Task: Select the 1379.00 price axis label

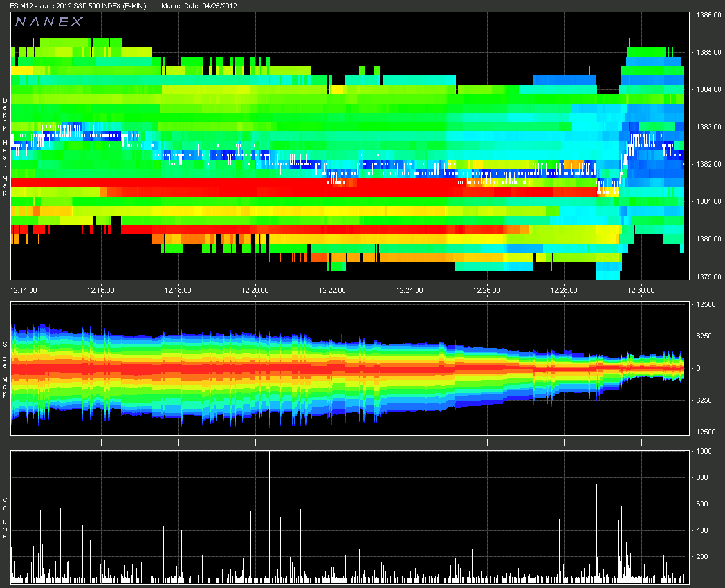Action: (709, 277)
